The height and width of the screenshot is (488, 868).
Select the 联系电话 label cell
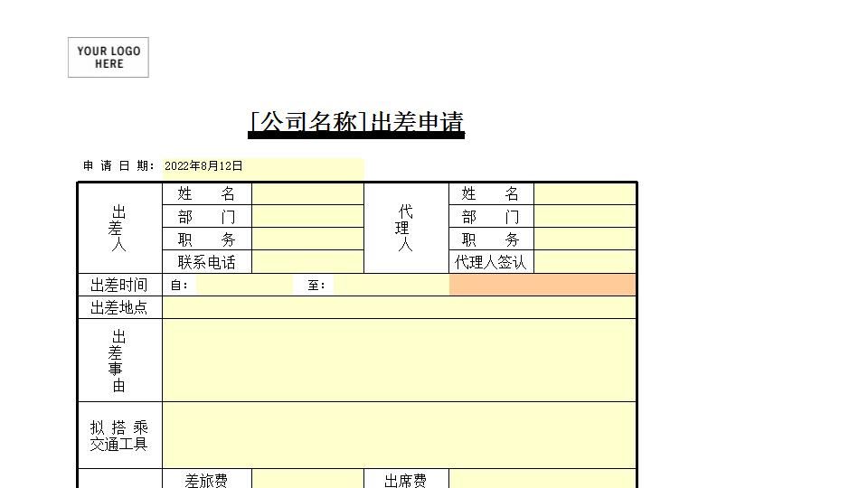point(207,262)
